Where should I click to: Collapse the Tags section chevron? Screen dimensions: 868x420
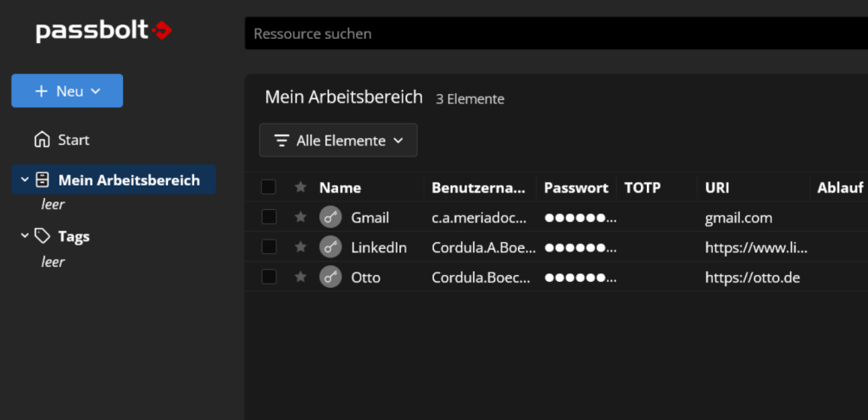[24, 236]
